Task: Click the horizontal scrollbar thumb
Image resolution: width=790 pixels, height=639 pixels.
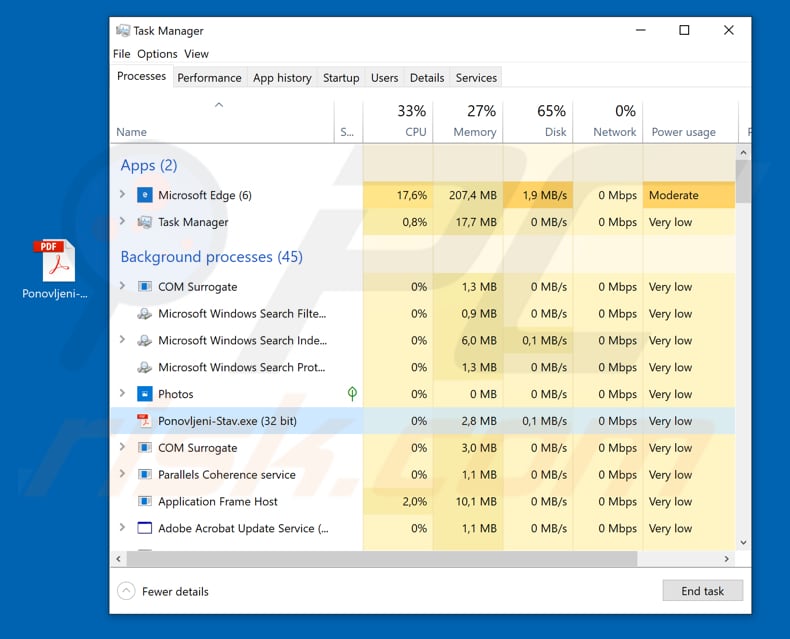Action: click(381, 558)
